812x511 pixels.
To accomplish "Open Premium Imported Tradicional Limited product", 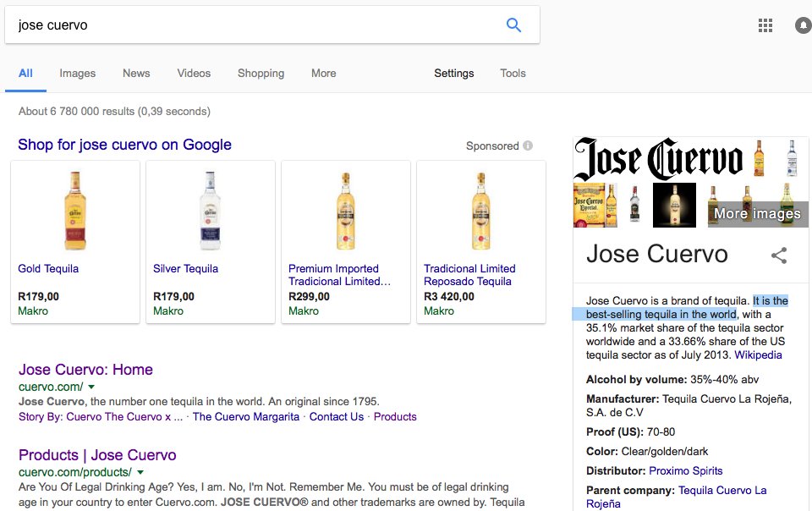I will click(x=339, y=275).
